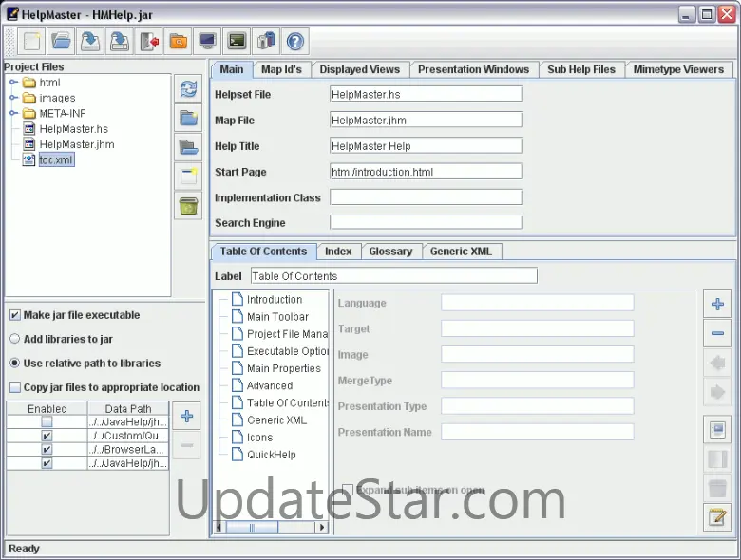Click into the Search Engine field
Screen dimensions: 741x560
tap(426, 222)
